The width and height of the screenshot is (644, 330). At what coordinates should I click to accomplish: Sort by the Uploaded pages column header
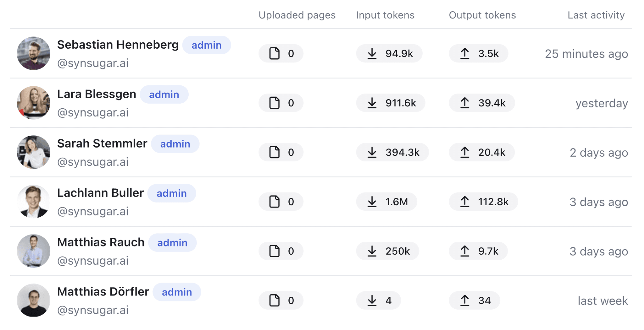297,15
